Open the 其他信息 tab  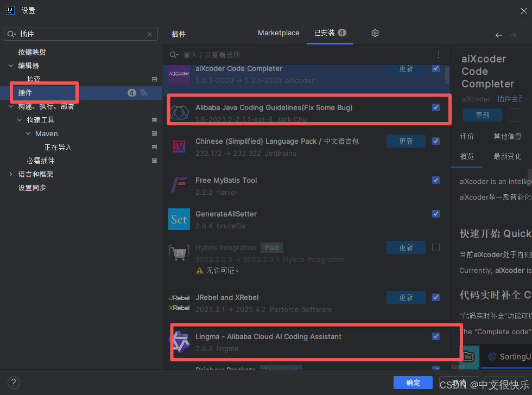click(508, 136)
